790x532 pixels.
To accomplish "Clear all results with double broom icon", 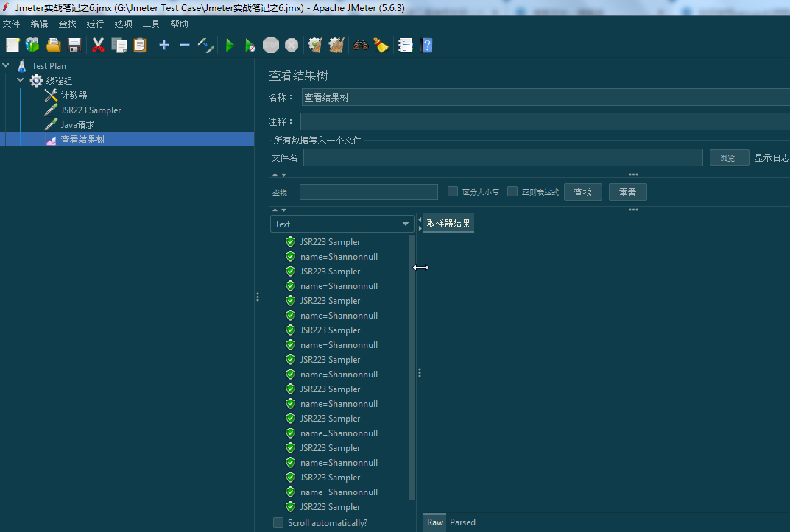I will click(336, 46).
